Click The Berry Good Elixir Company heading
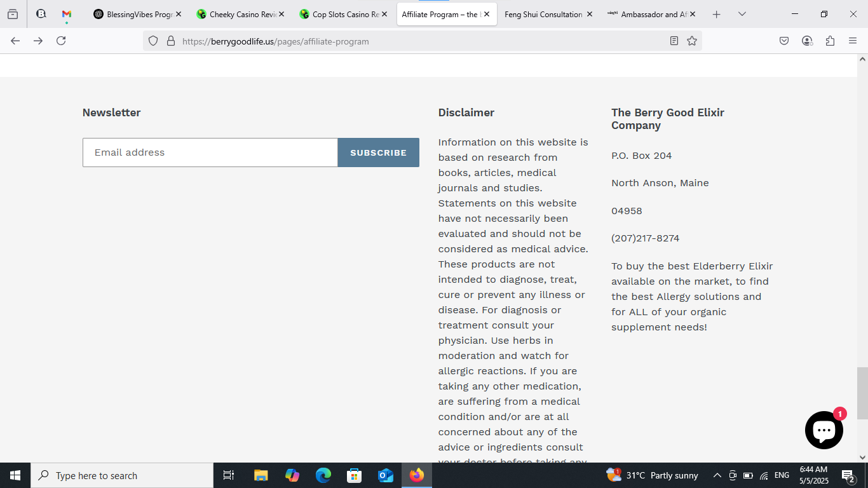This screenshot has width=868, height=488. [x=668, y=119]
